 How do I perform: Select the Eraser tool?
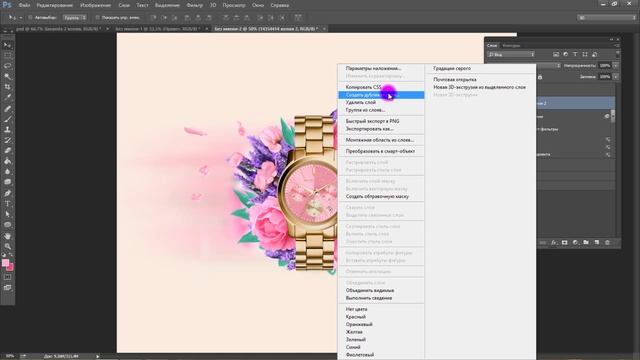coord(7,151)
